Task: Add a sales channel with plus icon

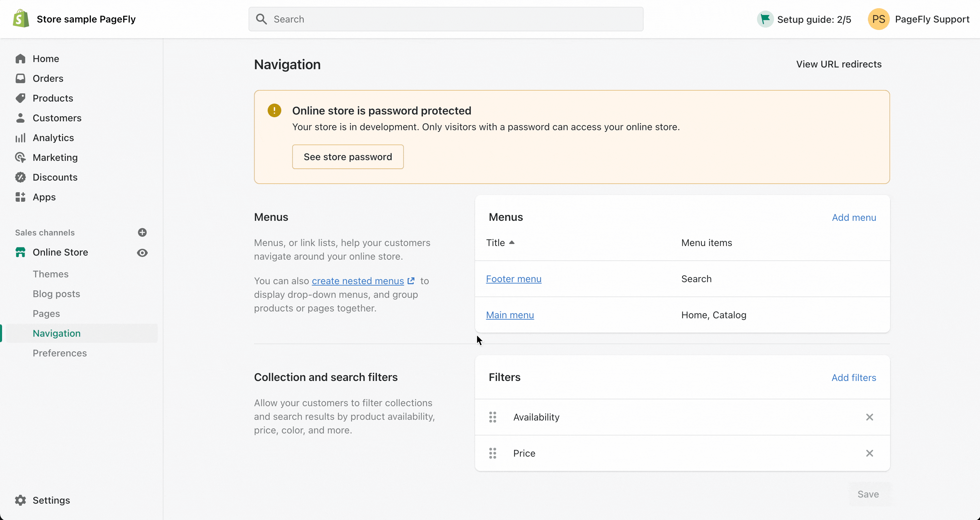Action: pos(142,233)
